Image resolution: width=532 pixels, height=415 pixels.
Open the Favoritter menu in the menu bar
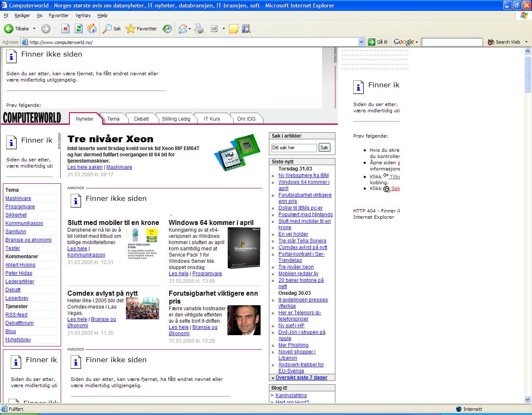59,15
